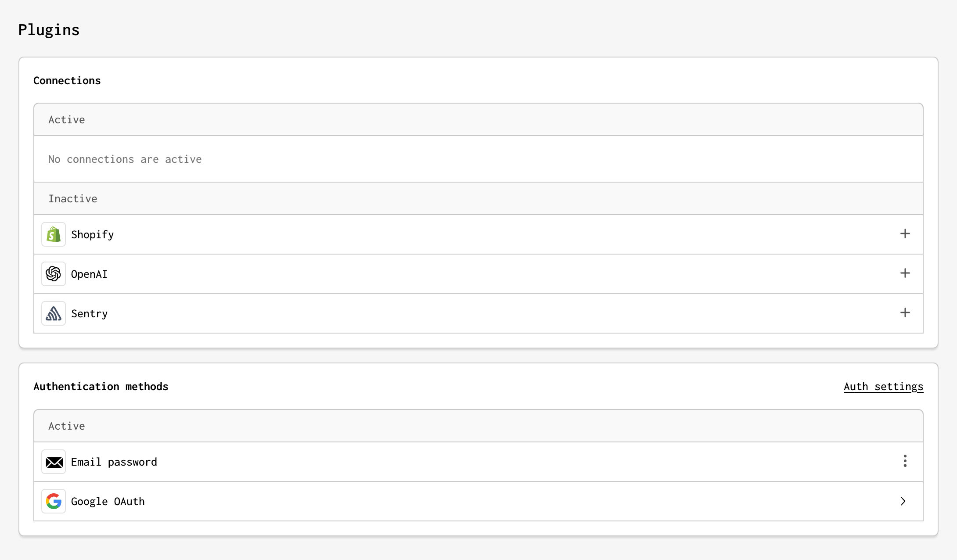Open Email password three-dot options menu
Viewport: 957px width, 560px height.
[x=905, y=461]
